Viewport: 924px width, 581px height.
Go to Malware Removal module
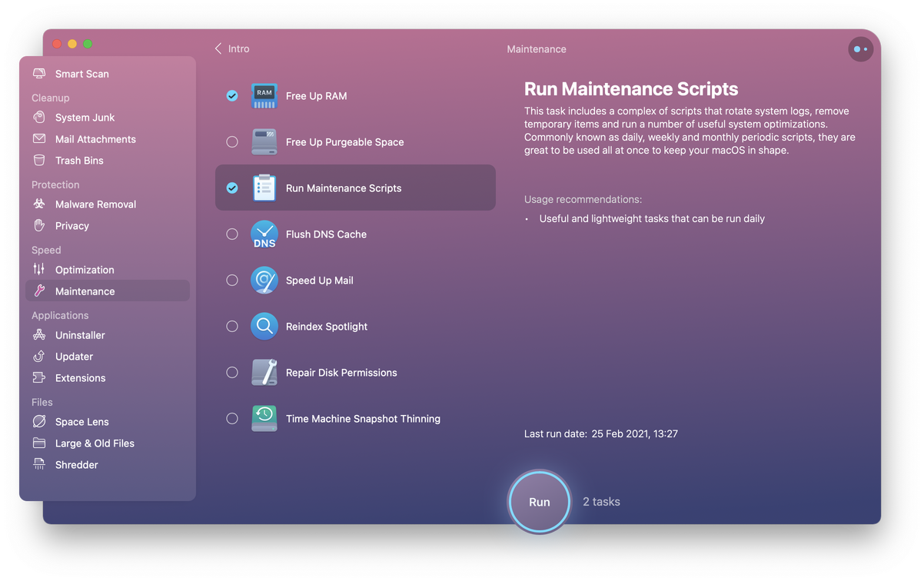pos(95,204)
